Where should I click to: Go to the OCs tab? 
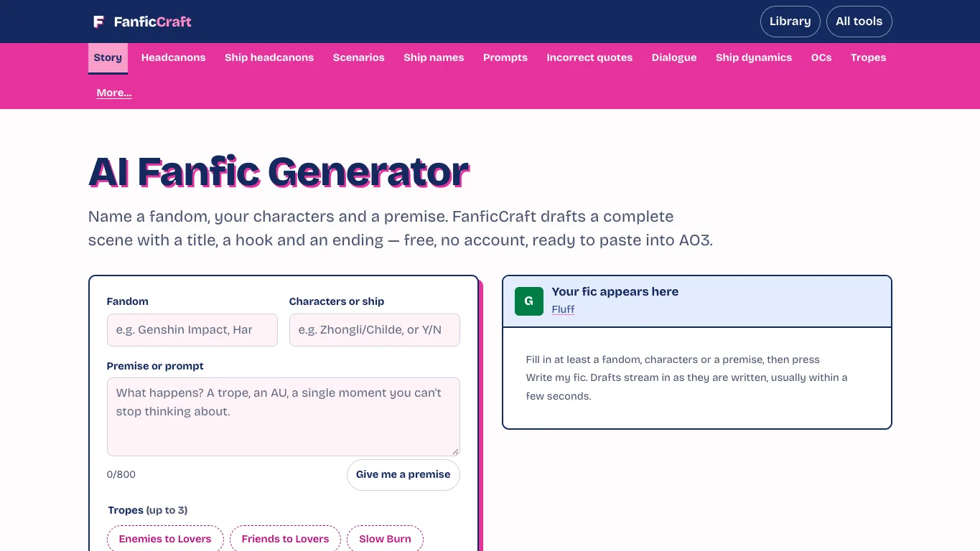[821, 57]
